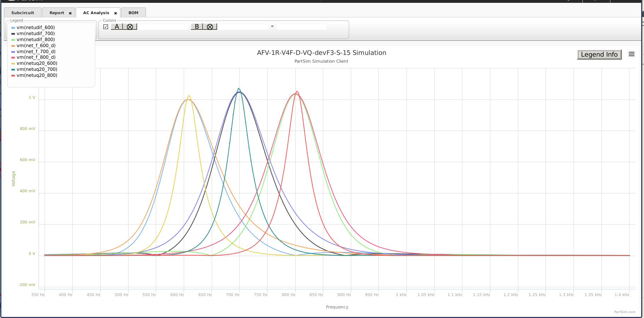Toggle vm(netuq20_800) trace in legend
This screenshot has height=318, width=644.
37,75
